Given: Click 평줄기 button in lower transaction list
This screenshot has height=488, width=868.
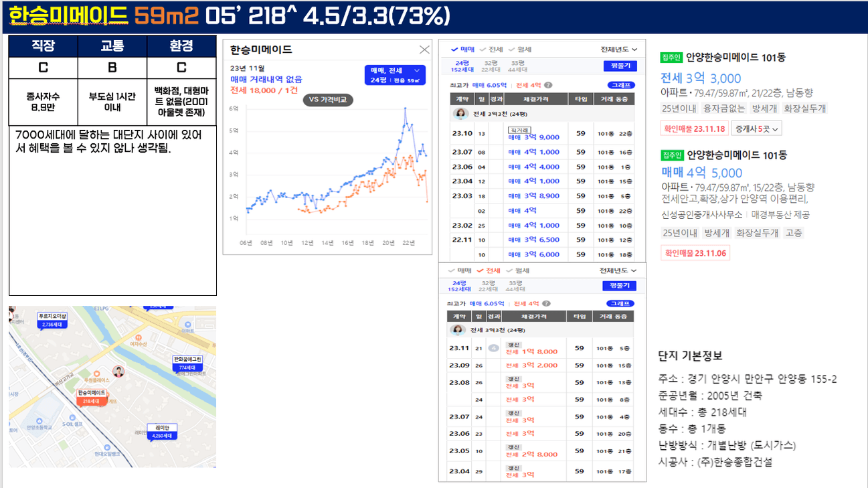Looking at the screenshot, I should [619, 286].
